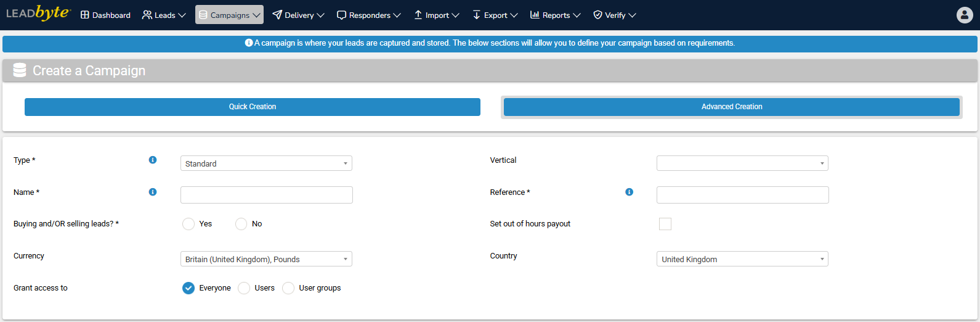Expand the Leads menu chevron
980x322 pixels.
click(x=182, y=15)
